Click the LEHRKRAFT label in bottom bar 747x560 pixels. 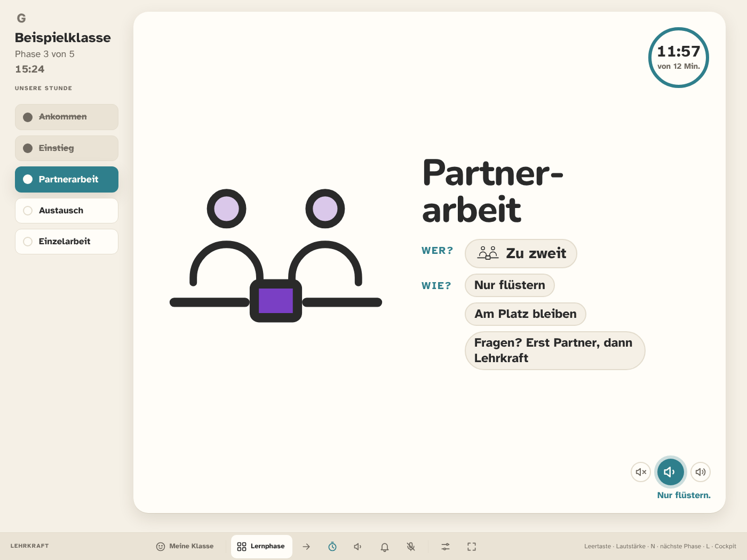coord(30,546)
